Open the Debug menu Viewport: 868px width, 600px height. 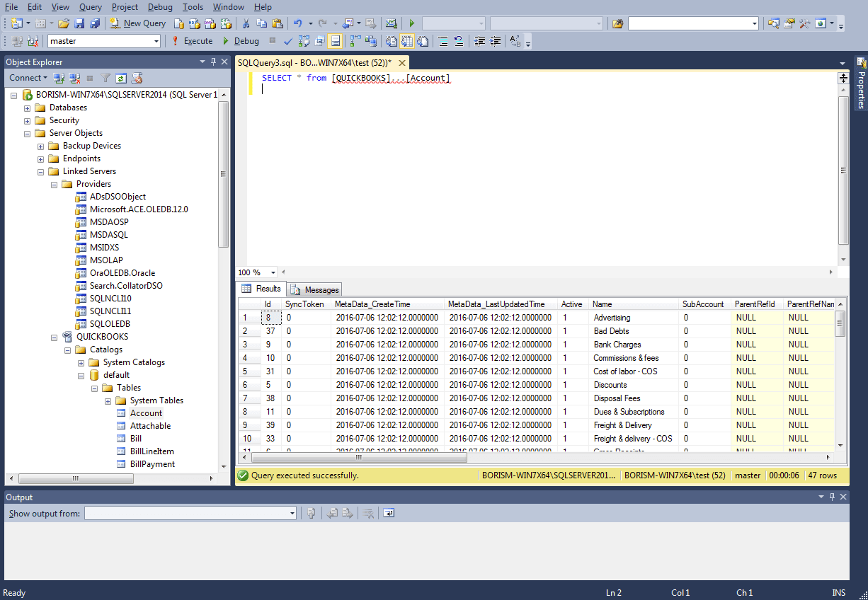pos(160,6)
